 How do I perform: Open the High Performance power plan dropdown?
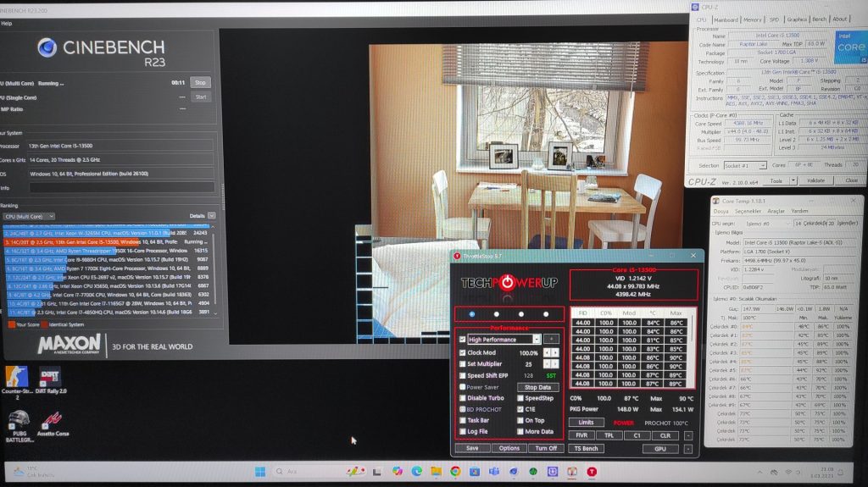(537, 340)
